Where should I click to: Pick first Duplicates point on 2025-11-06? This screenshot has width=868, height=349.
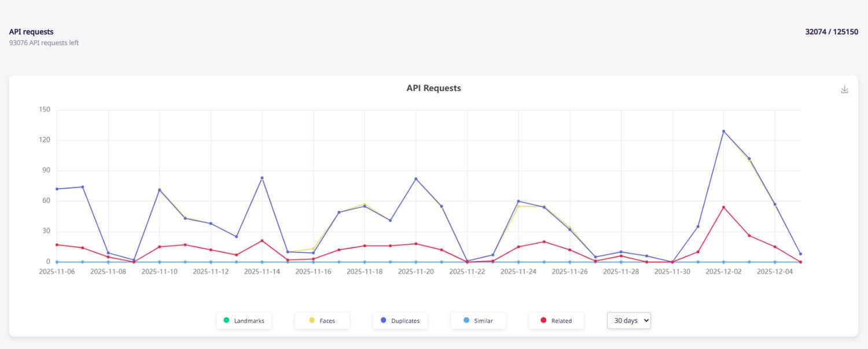coord(57,189)
